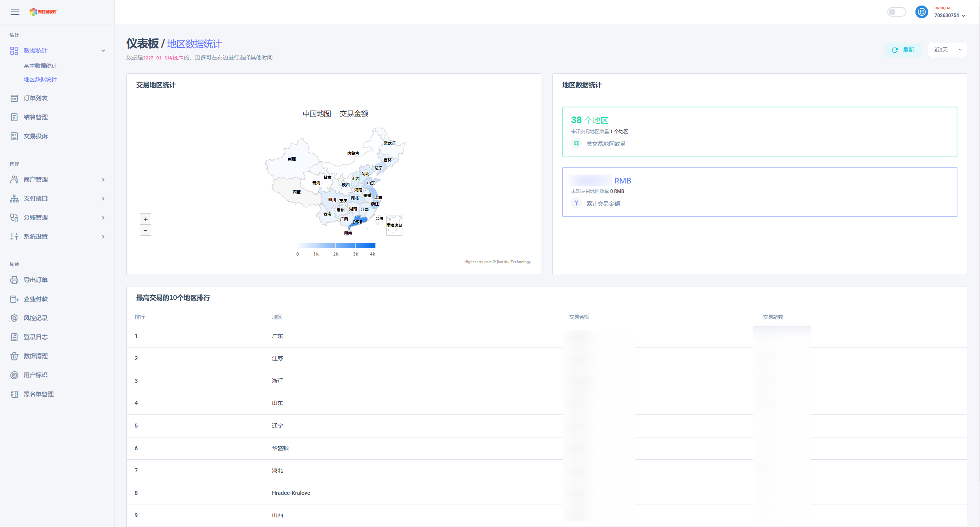Screen dimensions: 980x527
Task: Click the 商户管理 users icon
Action: 14,179
